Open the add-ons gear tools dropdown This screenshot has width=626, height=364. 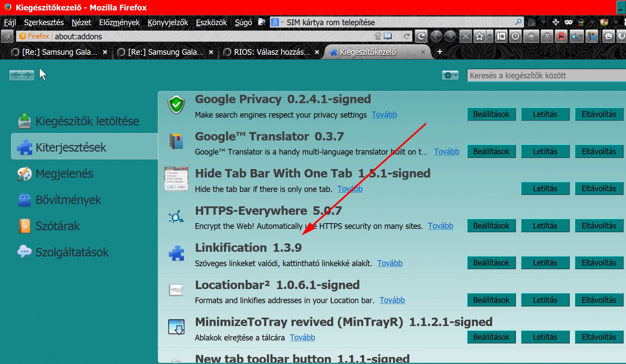[x=450, y=75]
